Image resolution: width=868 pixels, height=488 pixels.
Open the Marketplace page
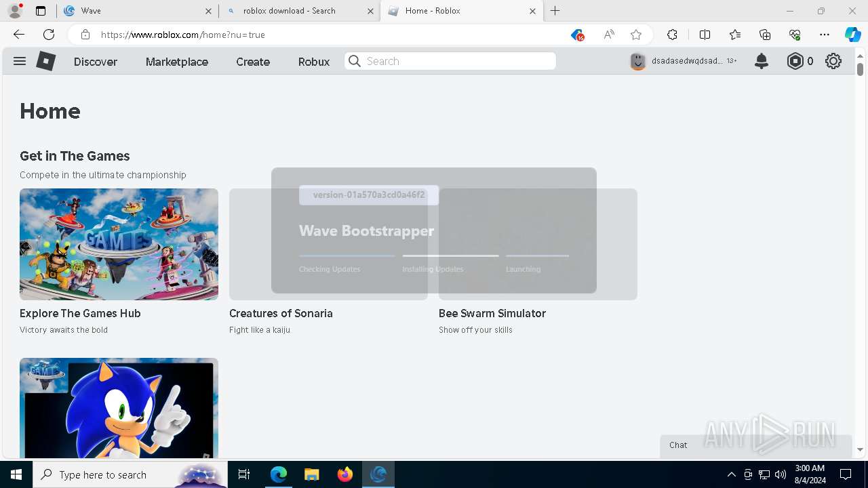(x=177, y=61)
